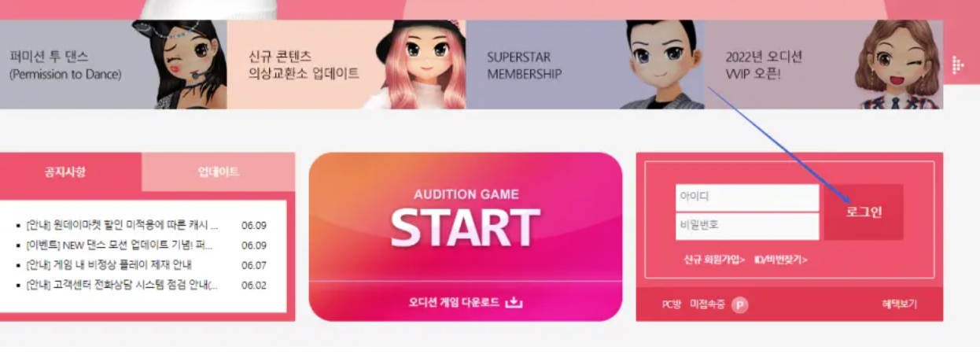The height and width of the screenshot is (354, 980).
Task: Click the 혜택보기 link
Action: click(899, 304)
